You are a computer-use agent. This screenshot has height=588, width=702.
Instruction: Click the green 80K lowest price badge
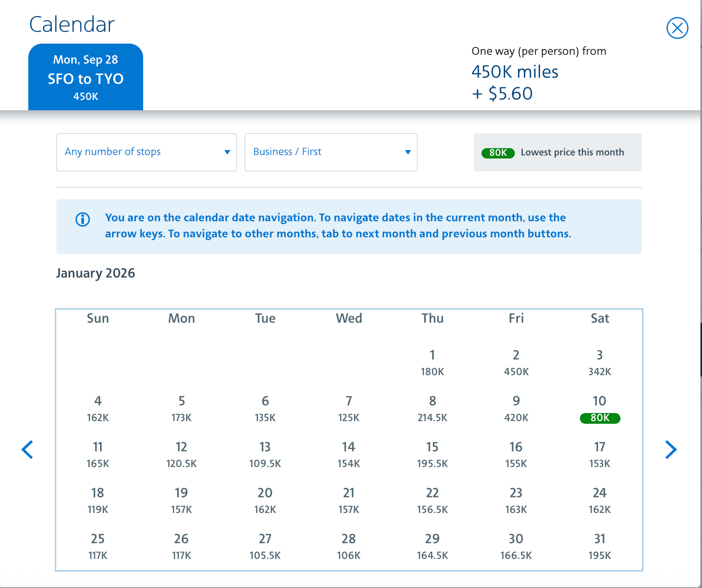pos(498,152)
